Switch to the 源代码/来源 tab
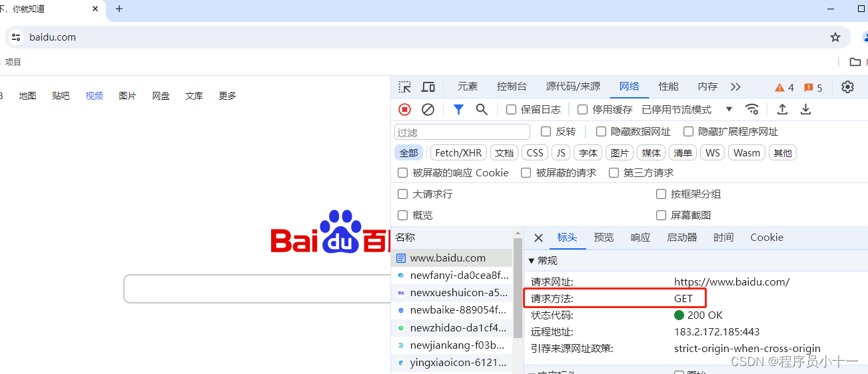868x374 pixels. (x=573, y=87)
